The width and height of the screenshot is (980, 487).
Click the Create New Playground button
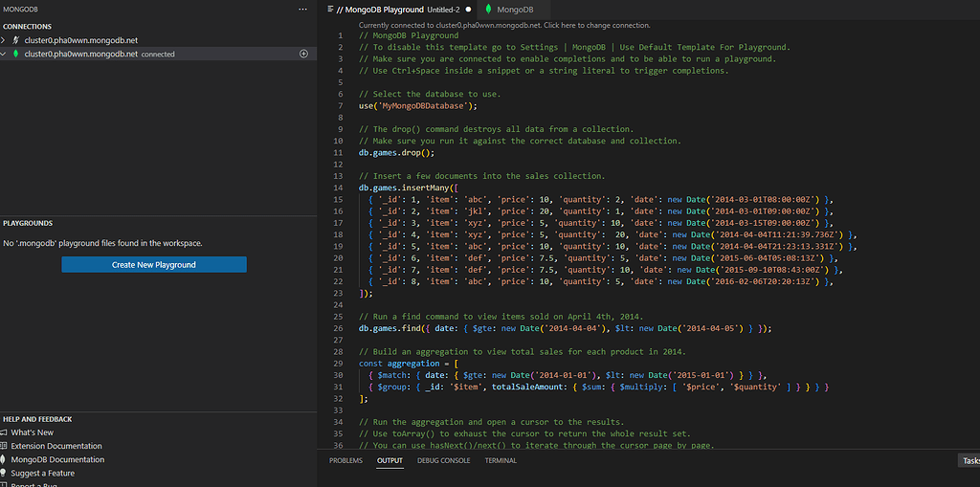coord(154,264)
